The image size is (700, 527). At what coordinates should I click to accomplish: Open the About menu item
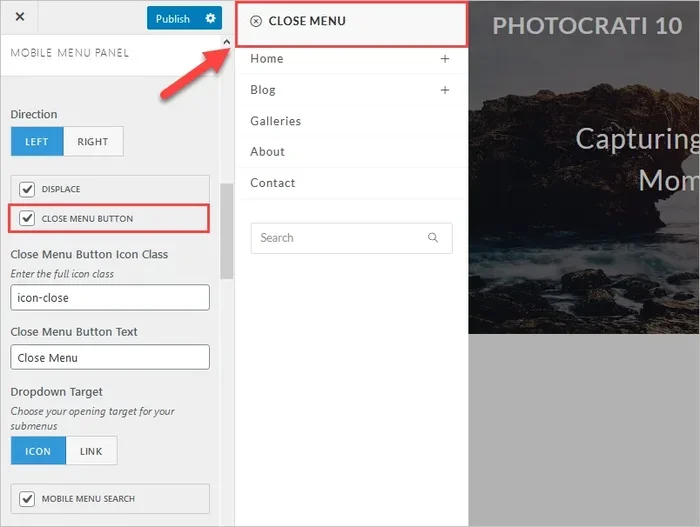(267, 152)
